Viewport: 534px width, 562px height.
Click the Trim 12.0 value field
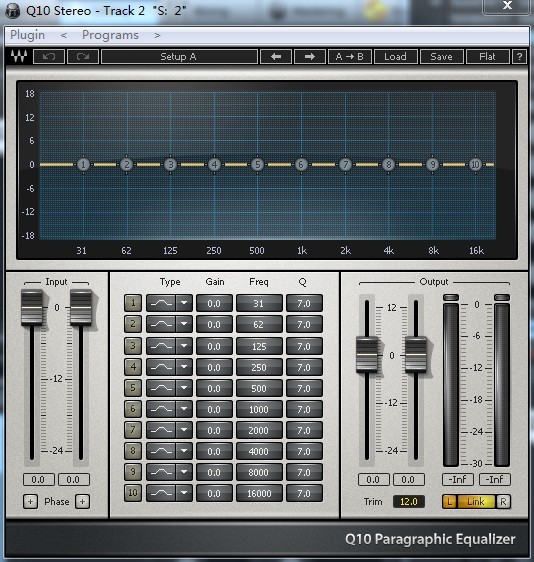[x=409, y=502]
